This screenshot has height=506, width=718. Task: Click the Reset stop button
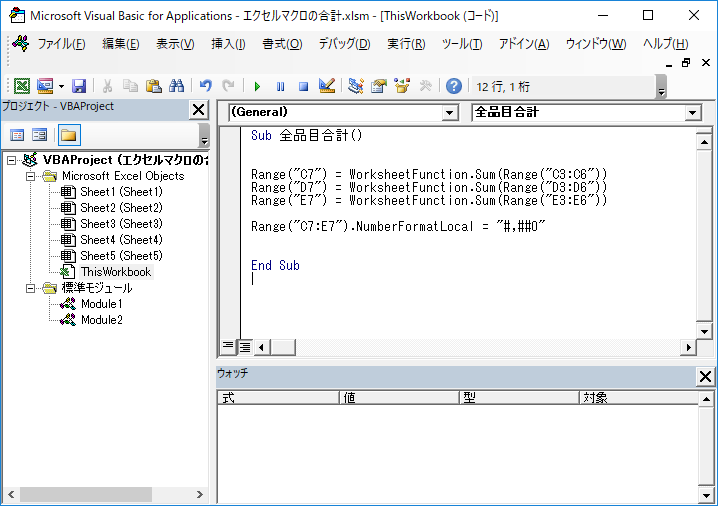(x=303, y=86)
